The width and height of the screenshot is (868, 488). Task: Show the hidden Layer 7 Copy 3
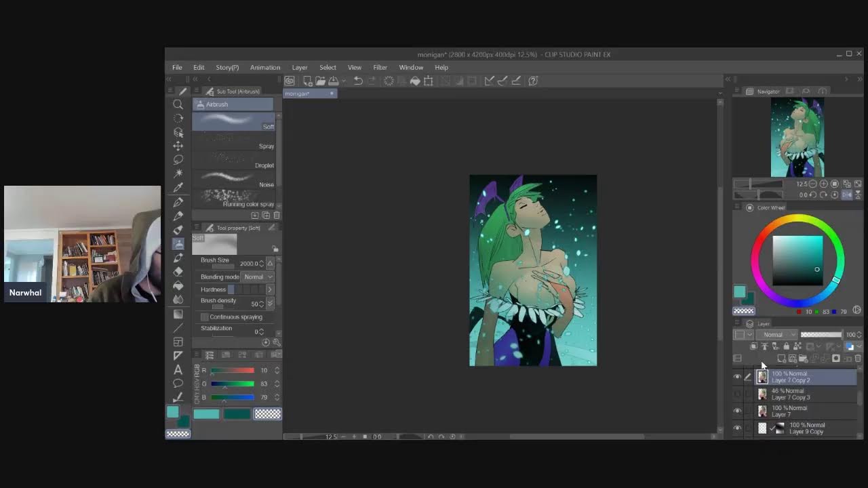coord(737,394)
